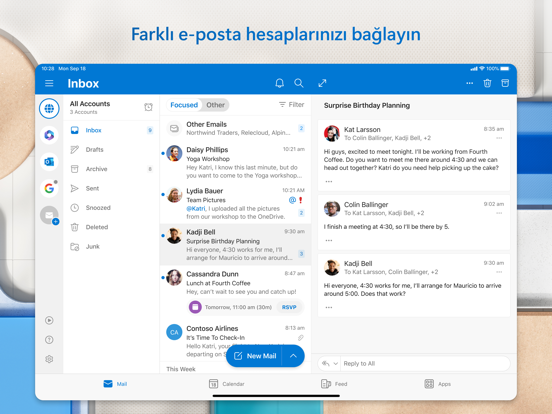Click RSVP on the meeting invite
Viewport: 552px width, 414px height.
tap(289, 307)
